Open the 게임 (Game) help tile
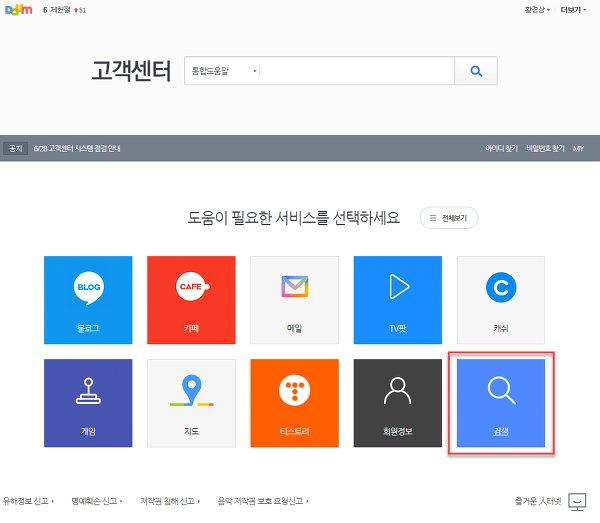600x523 pixels. click(x=88, y=403)
